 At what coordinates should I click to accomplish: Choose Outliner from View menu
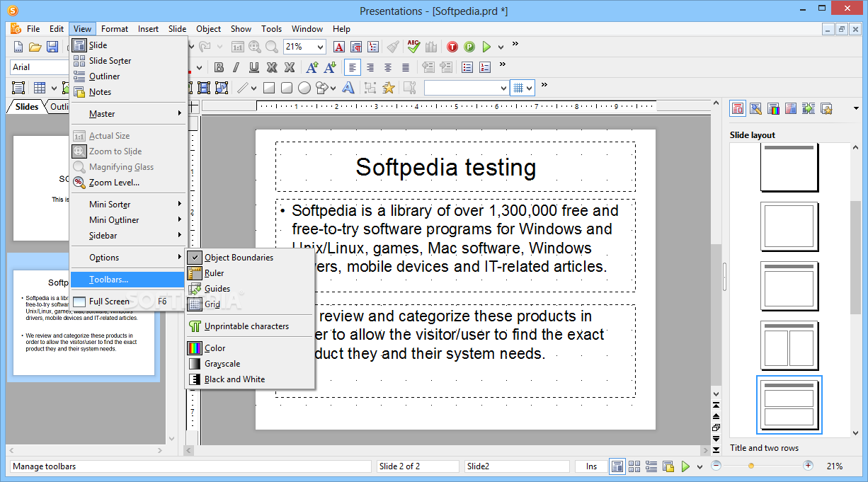(x=128, y=76)
